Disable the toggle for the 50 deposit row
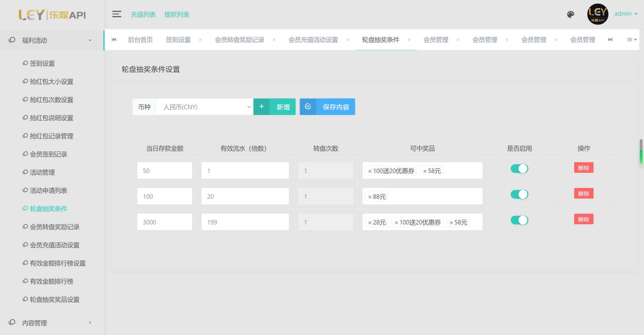644x335 pixels. tap(519, 169)
